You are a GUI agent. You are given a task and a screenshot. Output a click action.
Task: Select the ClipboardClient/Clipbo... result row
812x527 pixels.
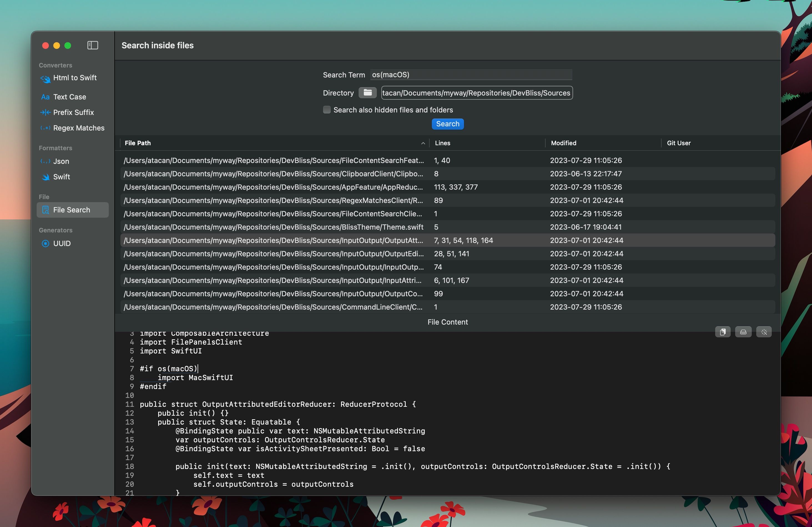click(x=448, y=174)
